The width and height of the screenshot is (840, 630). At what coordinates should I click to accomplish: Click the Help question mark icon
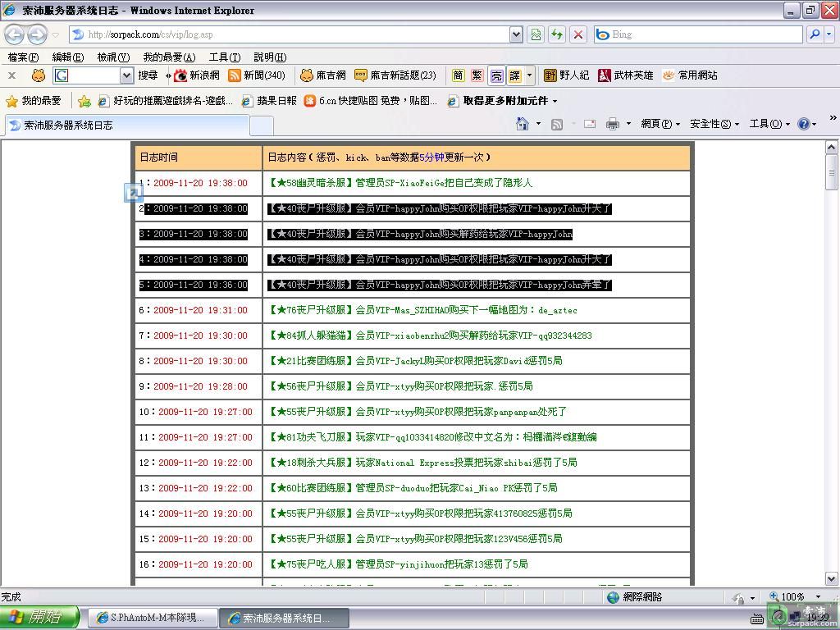coord(803,124)
